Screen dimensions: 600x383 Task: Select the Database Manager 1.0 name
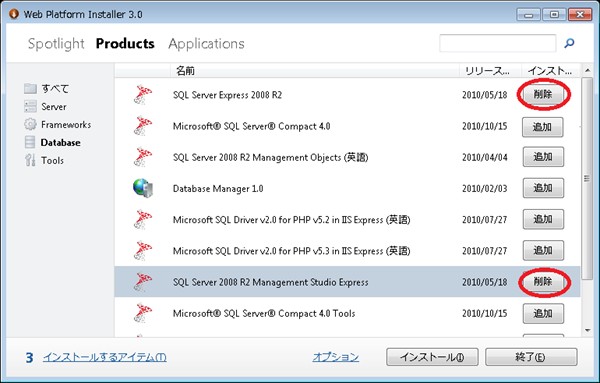point(218,188)
